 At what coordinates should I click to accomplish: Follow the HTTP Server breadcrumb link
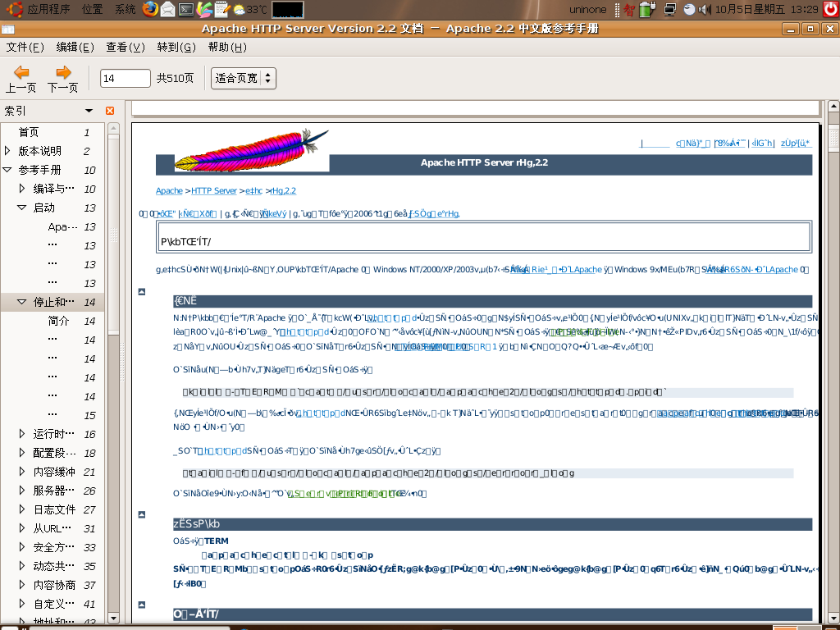(214, 190)
